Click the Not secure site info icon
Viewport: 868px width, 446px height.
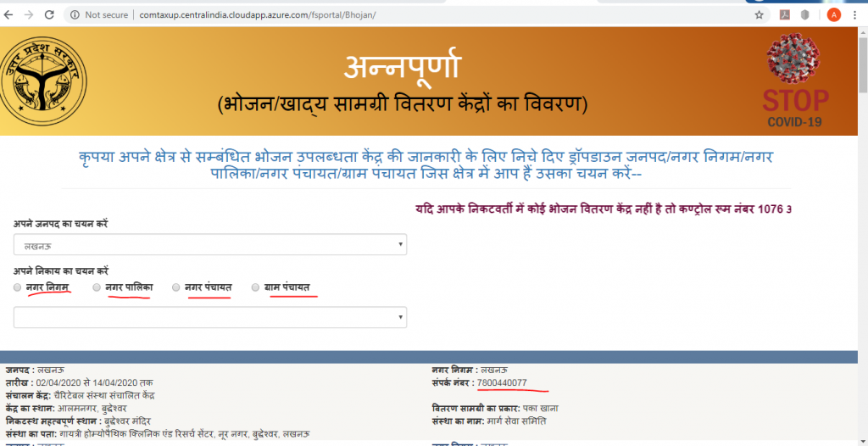pos(74,15)
